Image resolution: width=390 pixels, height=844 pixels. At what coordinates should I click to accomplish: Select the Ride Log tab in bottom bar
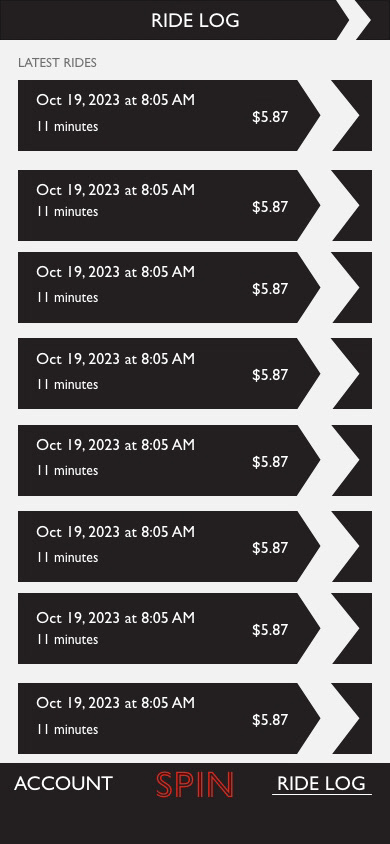[321, 783]
